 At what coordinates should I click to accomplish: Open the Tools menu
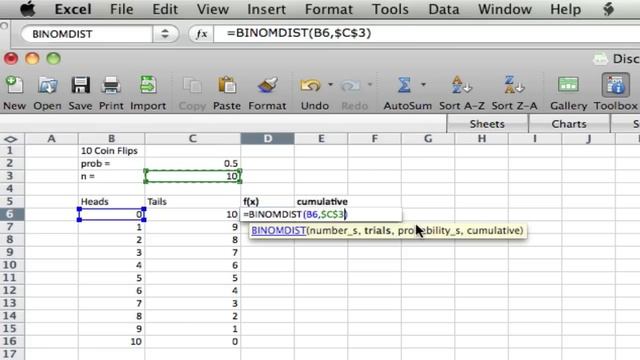[390, 9]
